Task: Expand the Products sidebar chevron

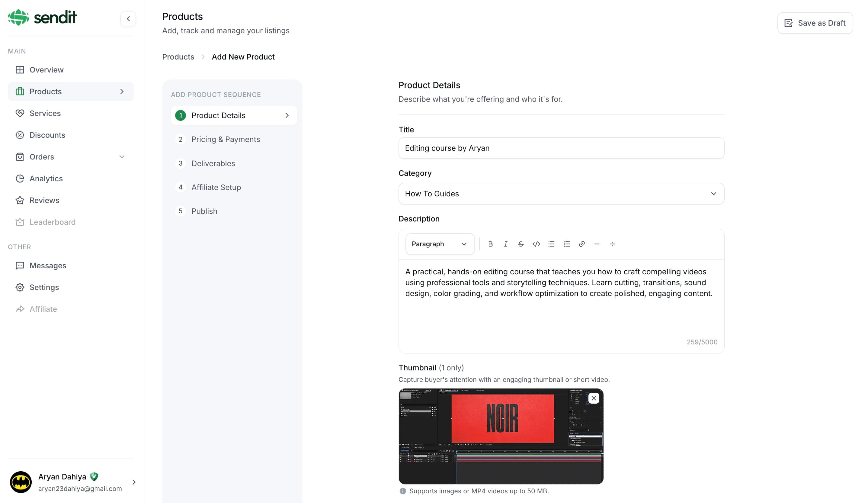Action: click(122, 91)
